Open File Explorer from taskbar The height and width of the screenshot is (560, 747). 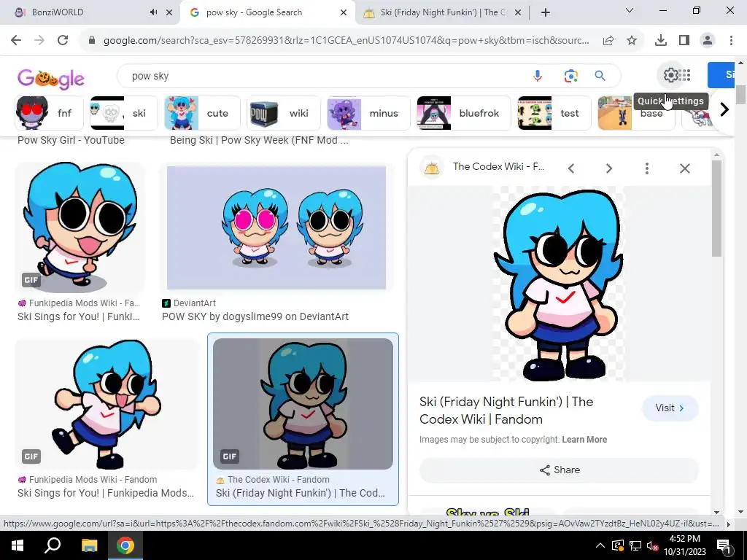click(89, 545)
